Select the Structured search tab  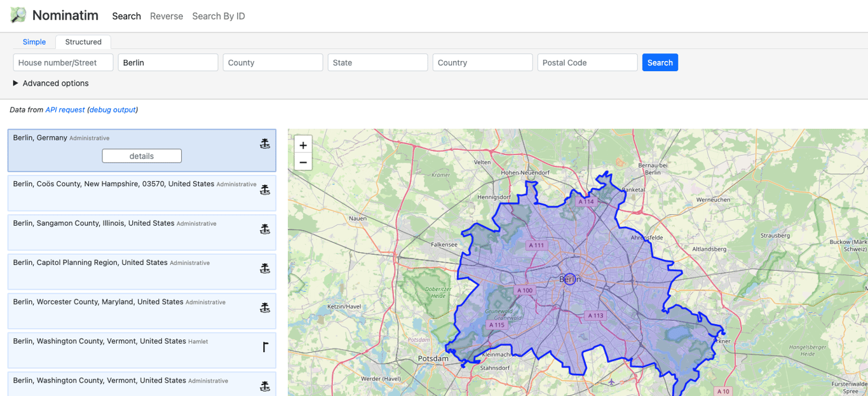[83, 42]
